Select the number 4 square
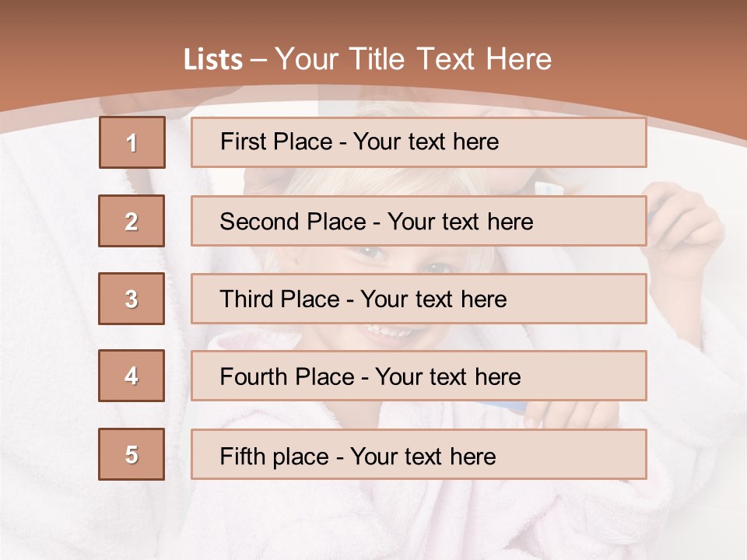Viewport: 747px width, 560px height. (x=132, y=376)
